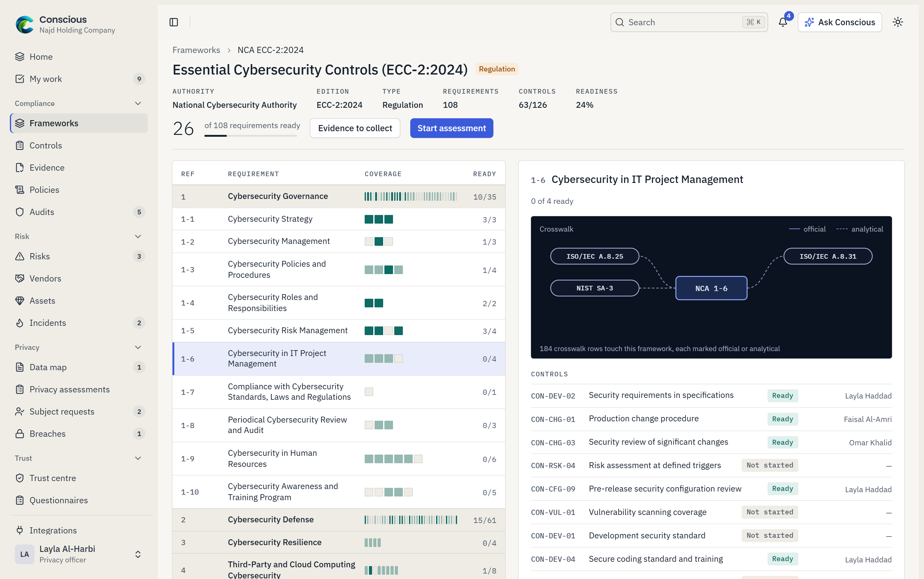Open the notifications bell
The width and height of the screenshot is (924, 579).
(x=783, y=22)
